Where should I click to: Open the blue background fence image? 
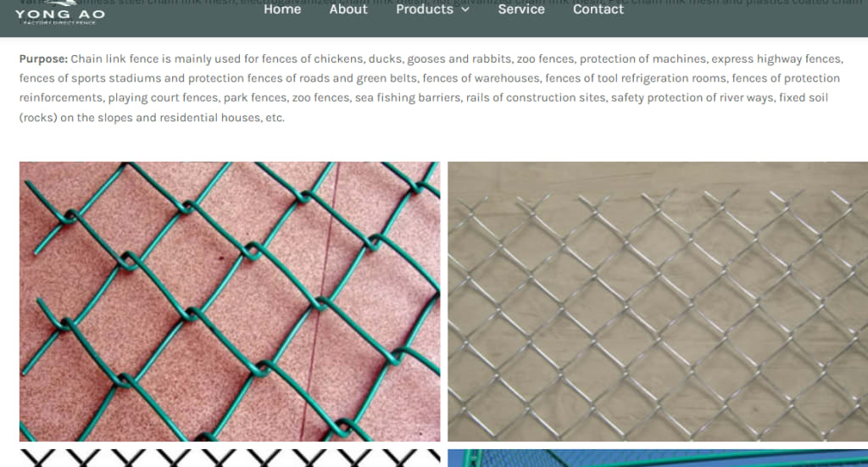tap(658, 459)
